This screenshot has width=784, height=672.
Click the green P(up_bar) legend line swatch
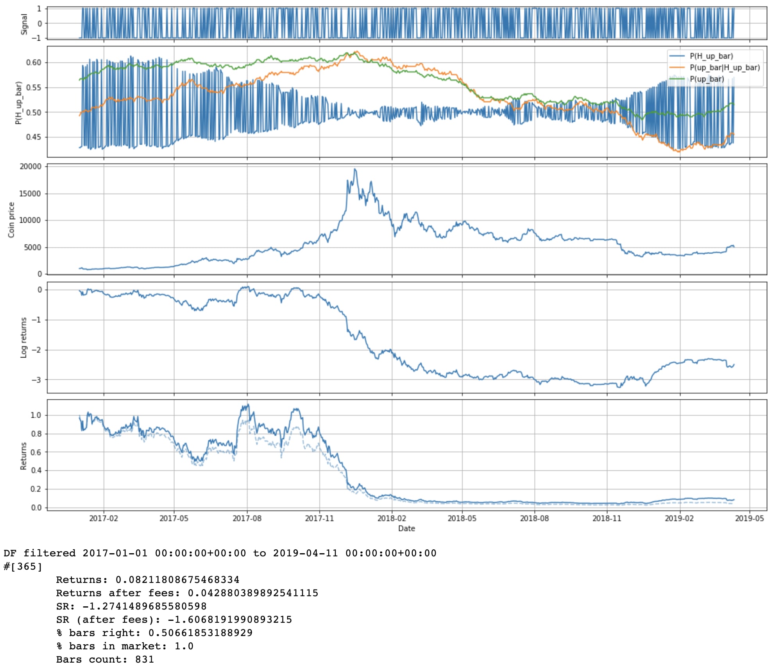tap(677, 79)
